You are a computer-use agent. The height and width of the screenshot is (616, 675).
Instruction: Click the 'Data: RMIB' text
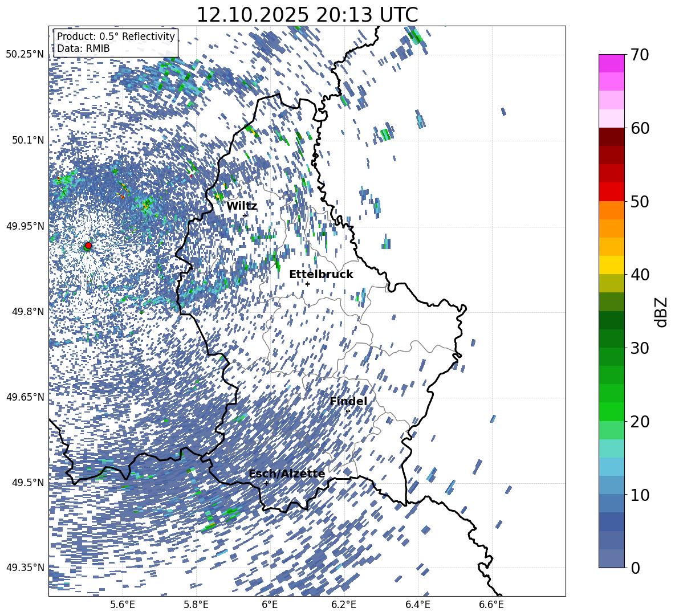tap(83, 48)
